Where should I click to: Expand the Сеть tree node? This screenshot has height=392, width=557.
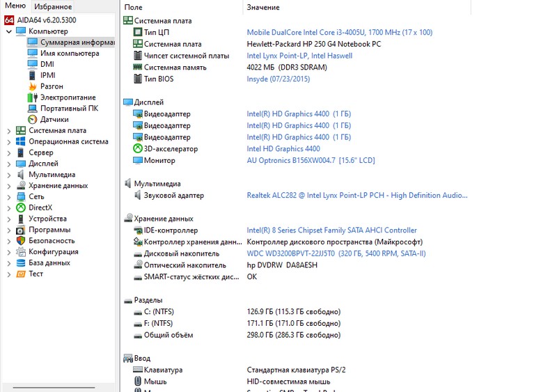[x=8, y=197]
